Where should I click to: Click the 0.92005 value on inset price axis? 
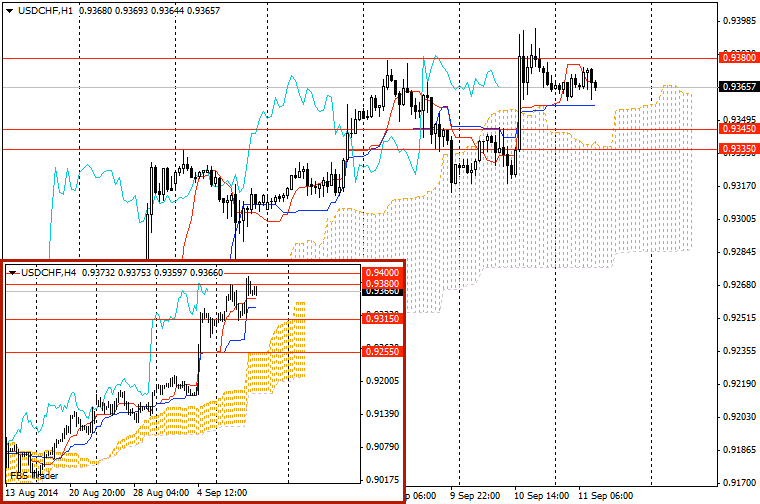[383, 381]
